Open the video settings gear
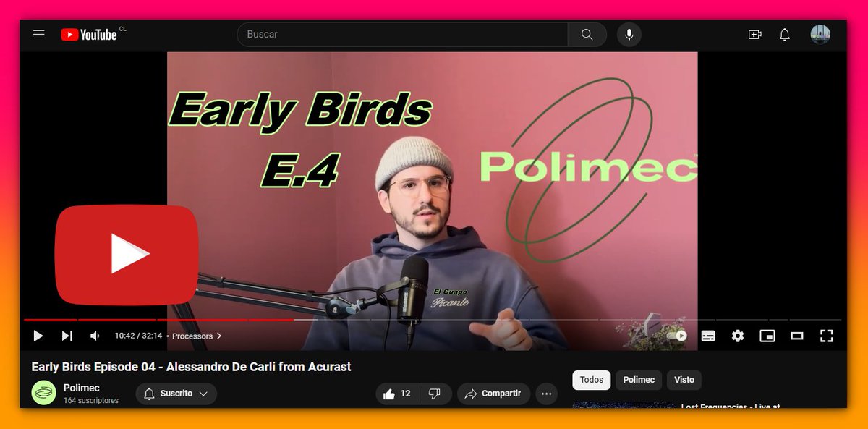The width and height of the screenshot is (868, 429). [737, 336]
